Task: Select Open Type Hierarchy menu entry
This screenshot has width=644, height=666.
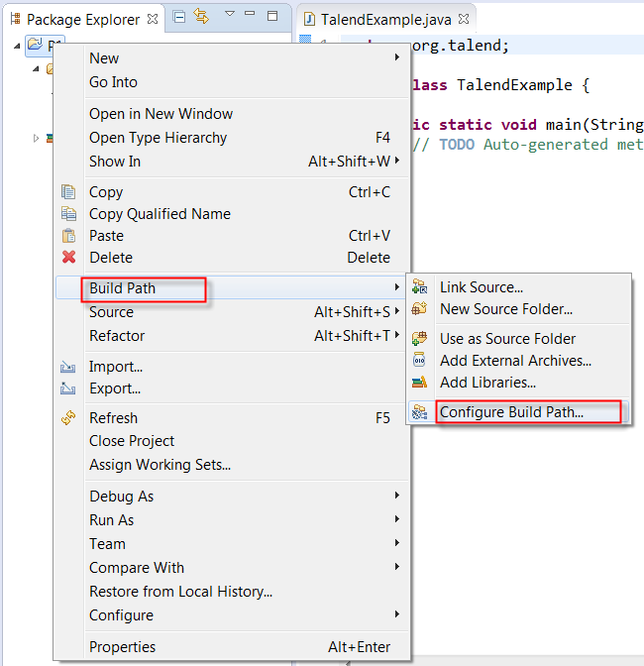Action: point(159,138)
